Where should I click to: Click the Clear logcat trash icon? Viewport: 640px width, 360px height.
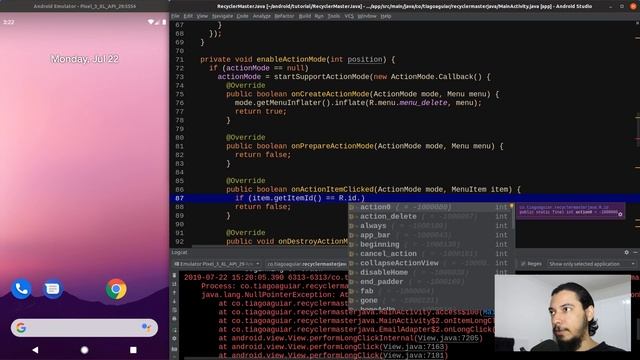click(174, 276)
